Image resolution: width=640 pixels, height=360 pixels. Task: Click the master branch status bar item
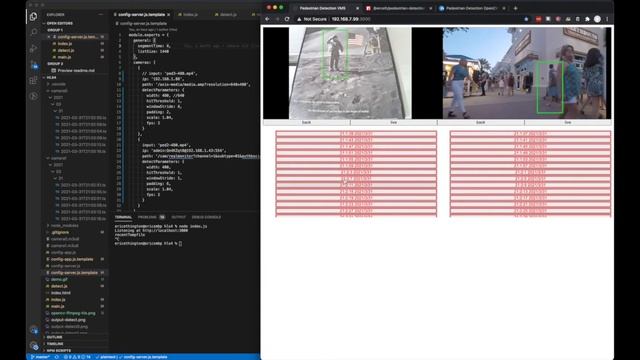tap(40, 357)
